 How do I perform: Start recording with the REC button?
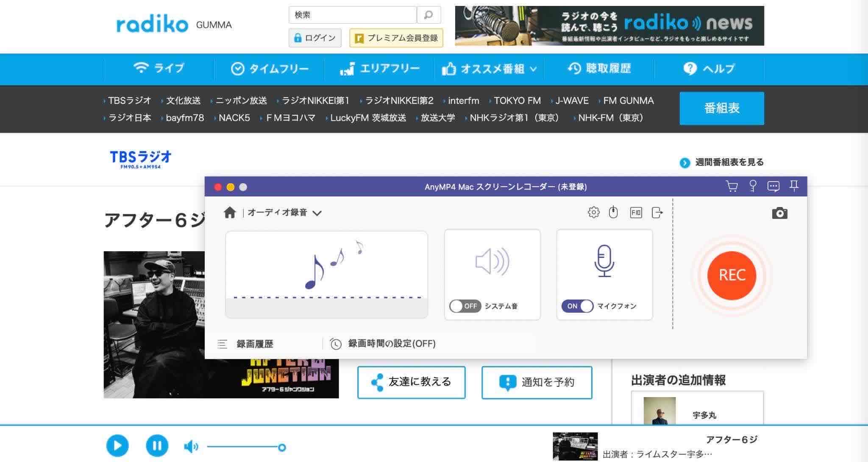click(x=732, y=275)
